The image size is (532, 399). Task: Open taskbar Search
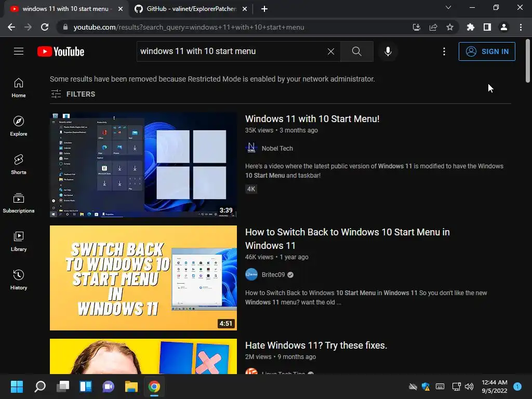[40, 387]
